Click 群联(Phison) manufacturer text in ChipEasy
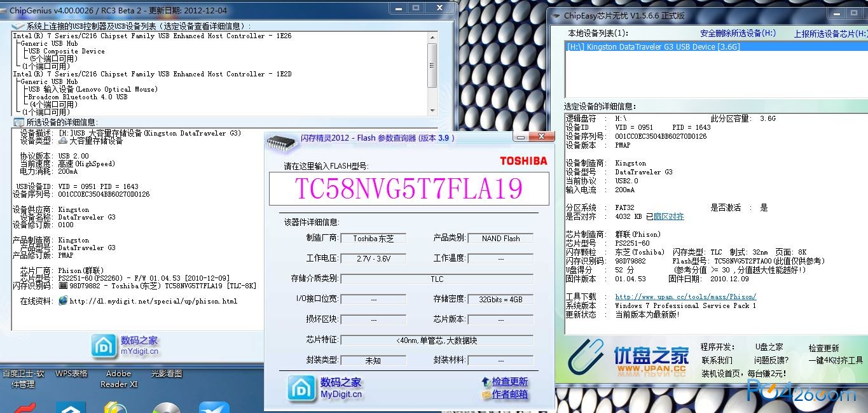This screenshot has width=868, height=413. tap(638, 234)
